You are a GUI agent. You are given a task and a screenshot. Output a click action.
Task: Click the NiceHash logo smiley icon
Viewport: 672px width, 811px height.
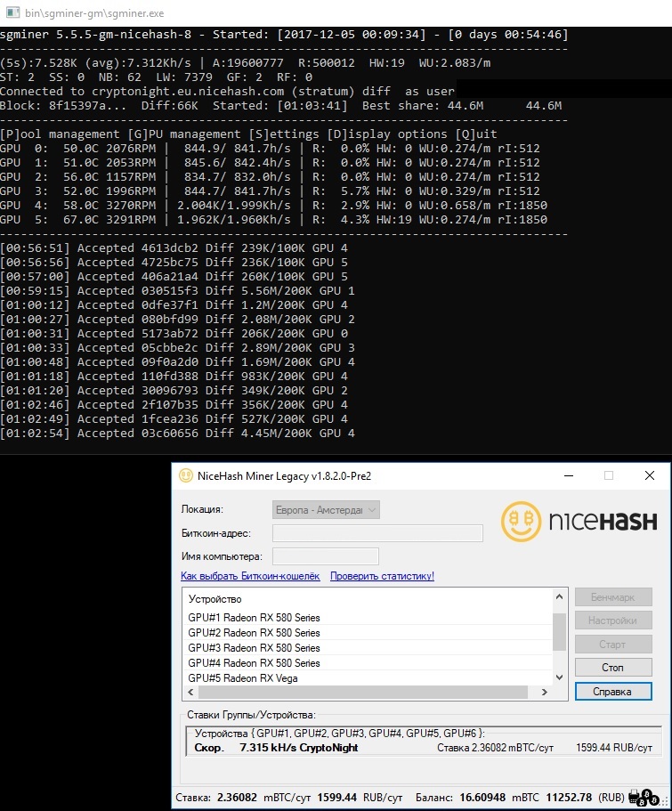521,522
